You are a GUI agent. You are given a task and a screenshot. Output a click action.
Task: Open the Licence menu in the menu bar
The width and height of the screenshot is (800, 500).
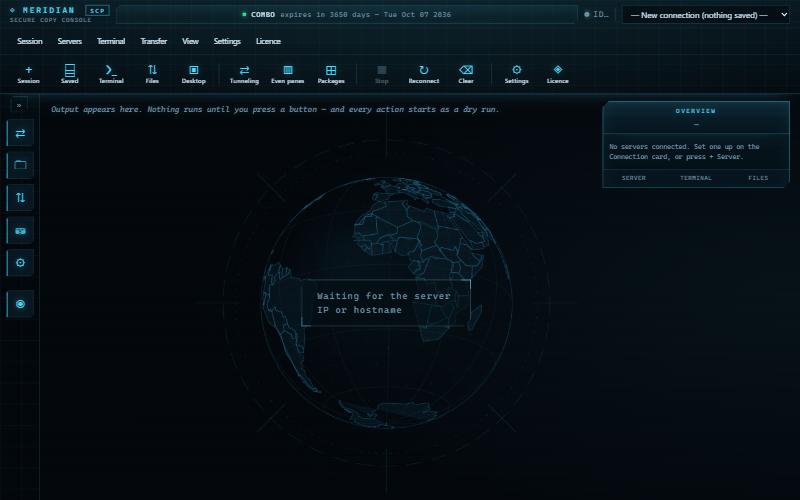268,41
